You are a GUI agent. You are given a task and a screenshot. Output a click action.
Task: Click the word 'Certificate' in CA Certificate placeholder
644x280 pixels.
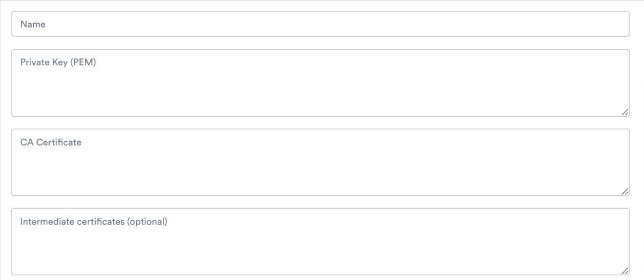[59, 142]
